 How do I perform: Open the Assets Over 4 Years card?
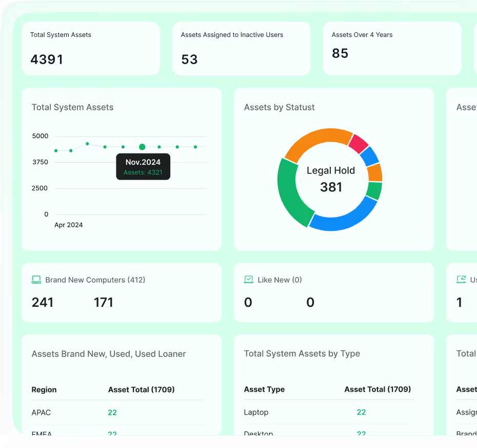392,49
